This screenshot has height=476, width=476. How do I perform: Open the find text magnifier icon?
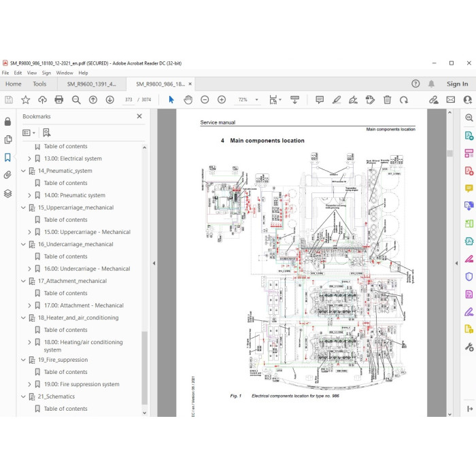point(76,99)
